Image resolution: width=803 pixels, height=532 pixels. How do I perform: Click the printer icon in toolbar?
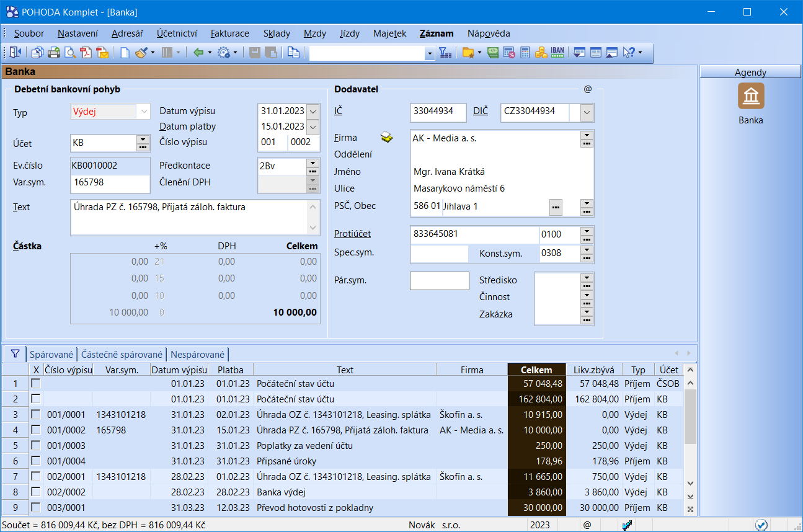54,53
